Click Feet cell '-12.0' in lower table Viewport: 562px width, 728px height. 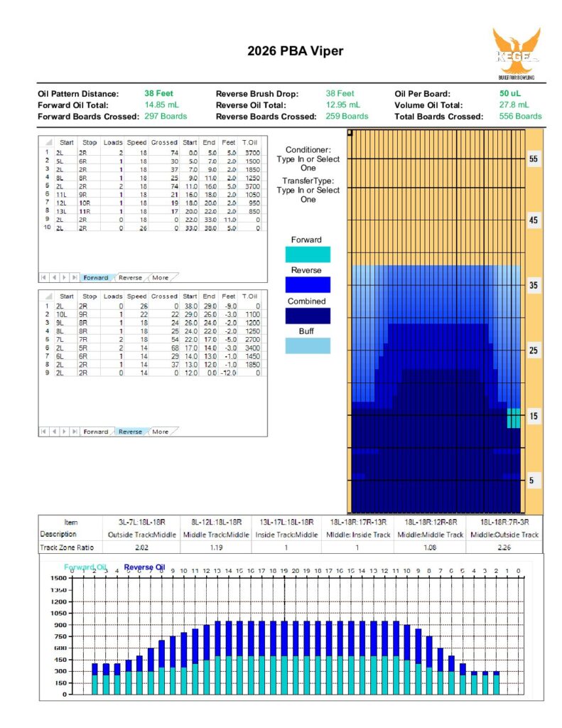click(x=228, y=373)
